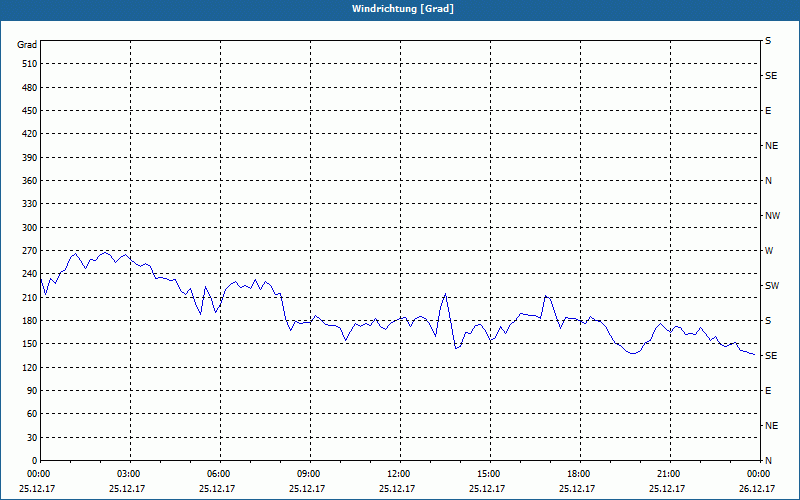Select the 06:00 x-axis time label
This screenshot has height=500, width=800.
coord(220,474)
